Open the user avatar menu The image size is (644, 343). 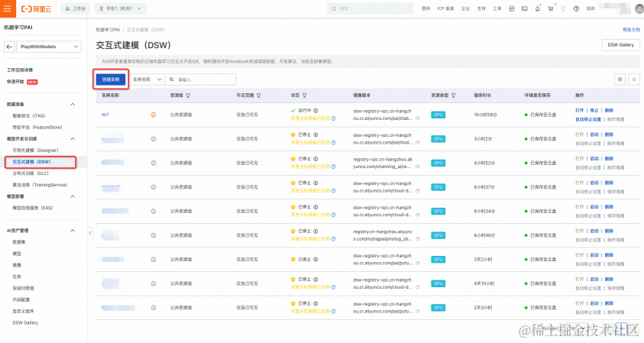[639, 8]
